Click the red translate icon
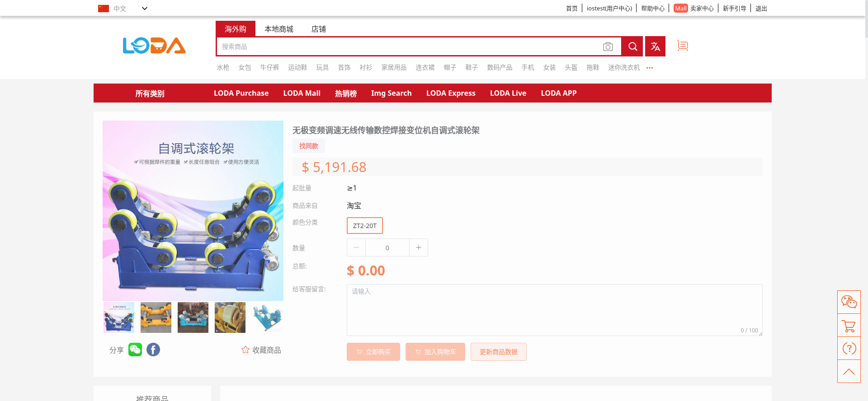The width and height of the screenshot is (868, 401). (655, 47)
